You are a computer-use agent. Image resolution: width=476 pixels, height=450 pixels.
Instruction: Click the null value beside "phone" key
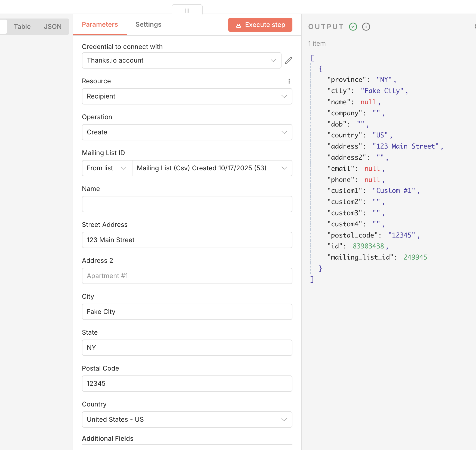(372, 180)
